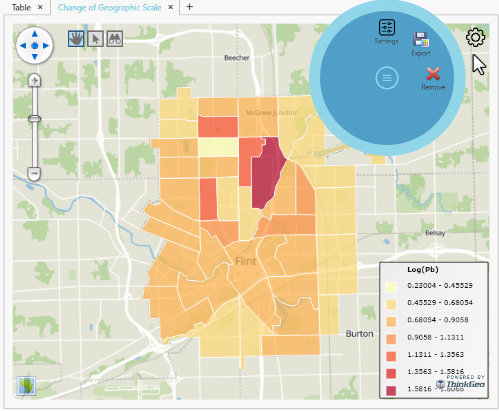The height and width of the screenshot is (411, 499).
Task: Click the Beecher map label
Action: coord(237,58)
